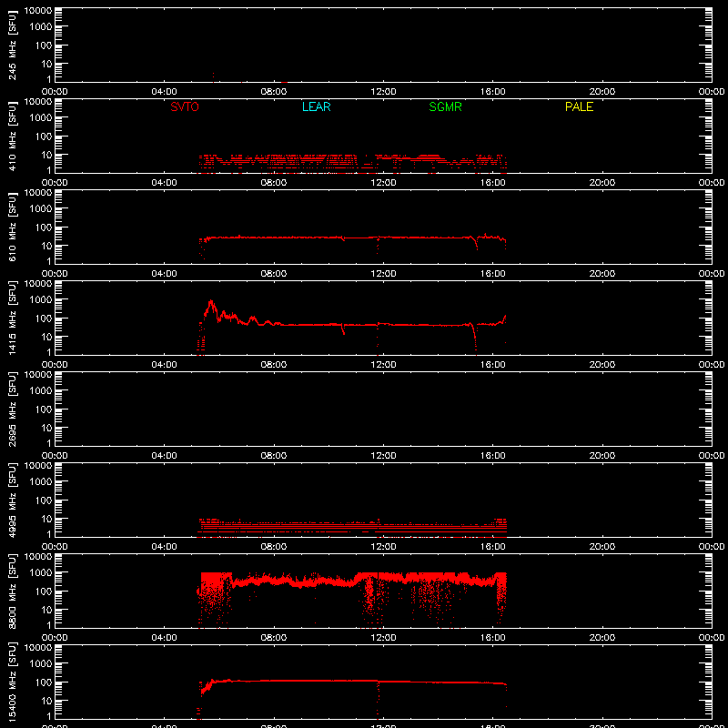Click the 1000 y-axis value on 2695 MHz panel

click(x=41, y=391)
